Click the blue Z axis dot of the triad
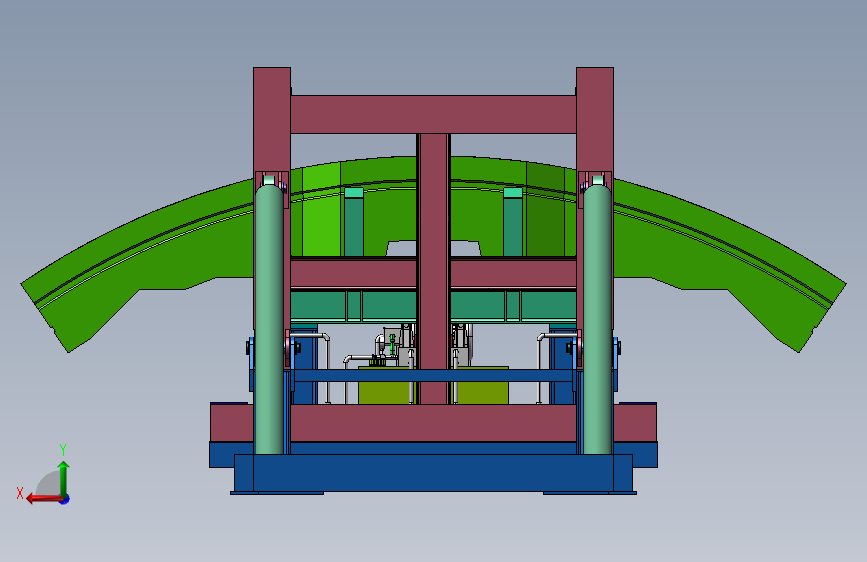This screenshot has width=867, height=562. [65, 500]
